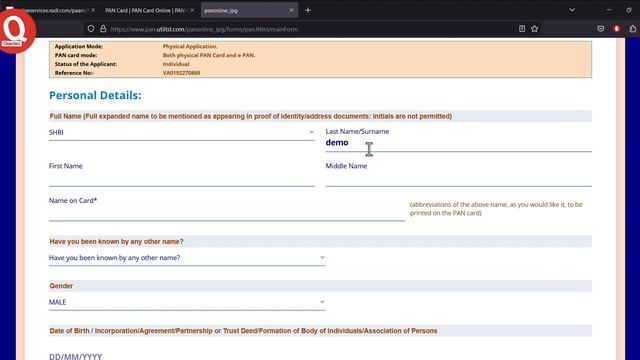The image size is (640, 360).
Task: Click the 'Physical Application.' value text
Action: [190, 47]
